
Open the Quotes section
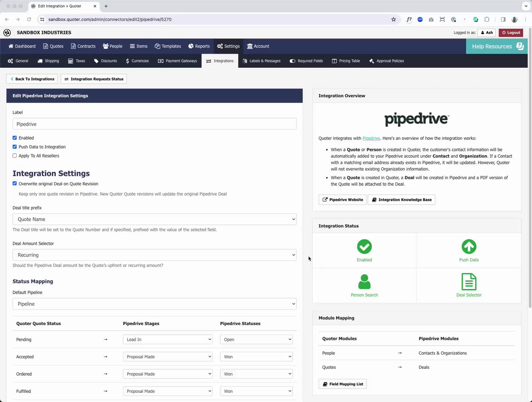pos(54,46)
